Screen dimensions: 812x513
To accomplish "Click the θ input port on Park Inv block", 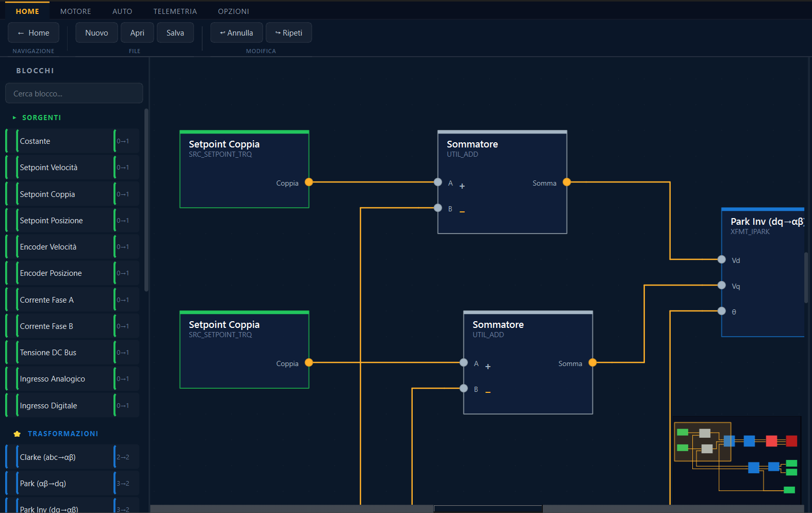I will pos(722,311).
